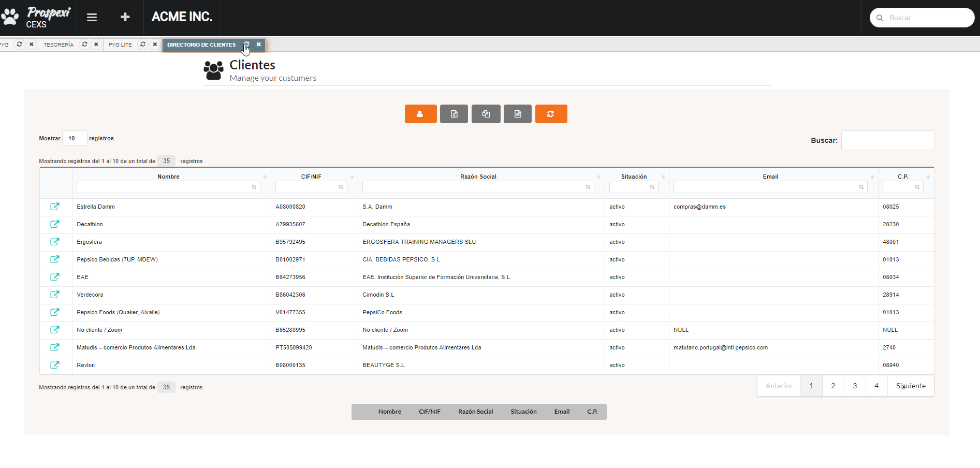Toggle Email column in bottom bar

562,412
